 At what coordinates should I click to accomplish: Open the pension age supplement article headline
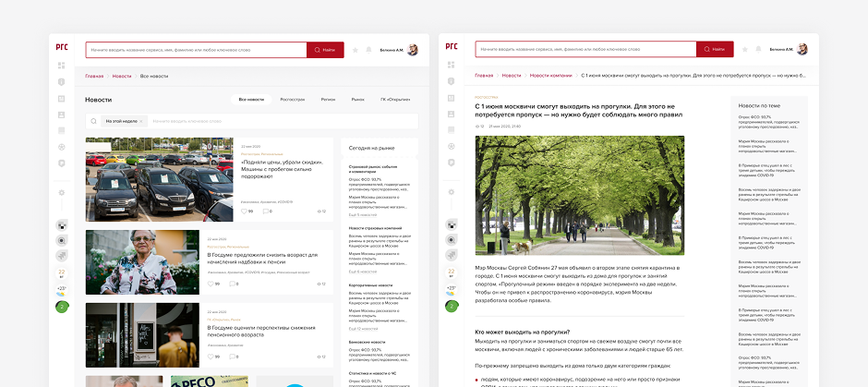tap(262, 259)
